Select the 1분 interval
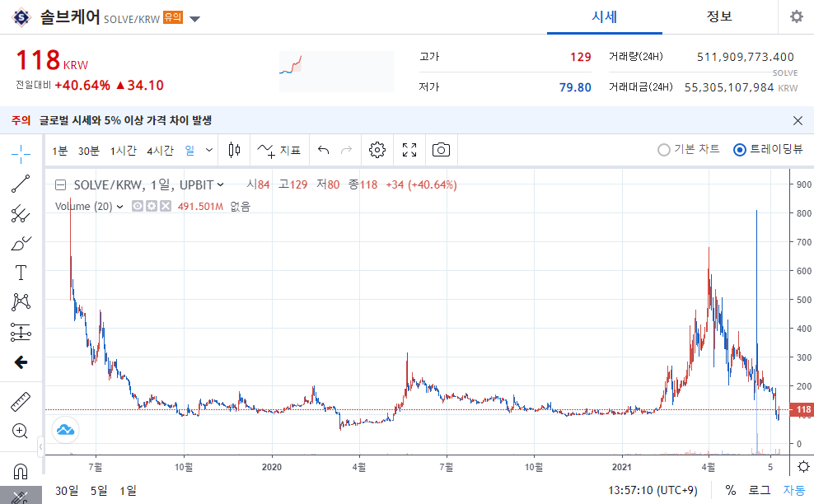 tap(59, 151)
